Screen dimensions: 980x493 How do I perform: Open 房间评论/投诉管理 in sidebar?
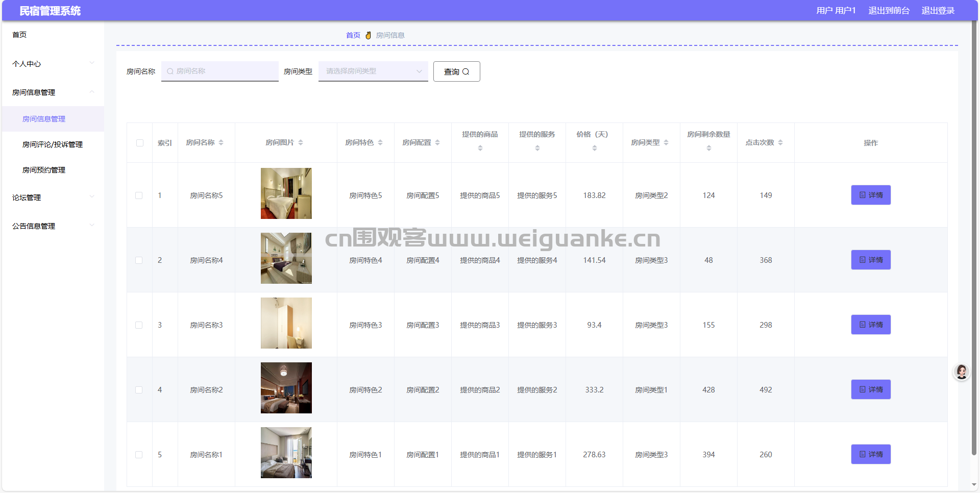pos(53,144)
